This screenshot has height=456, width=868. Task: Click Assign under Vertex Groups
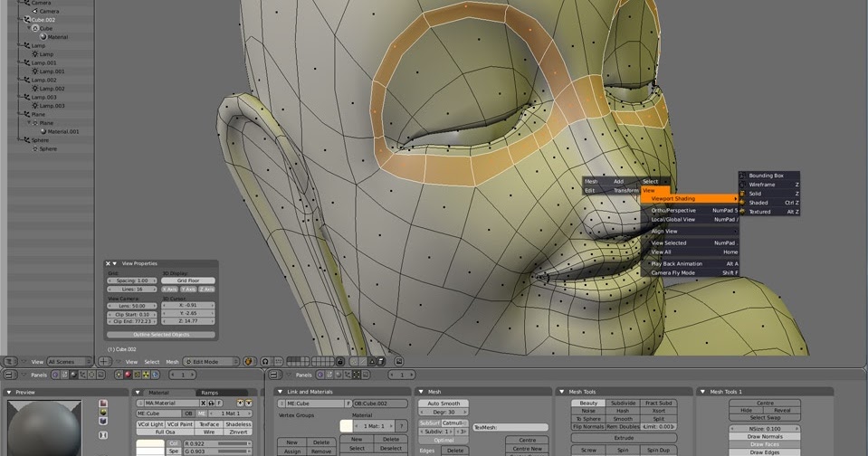[x=292, y=451]
